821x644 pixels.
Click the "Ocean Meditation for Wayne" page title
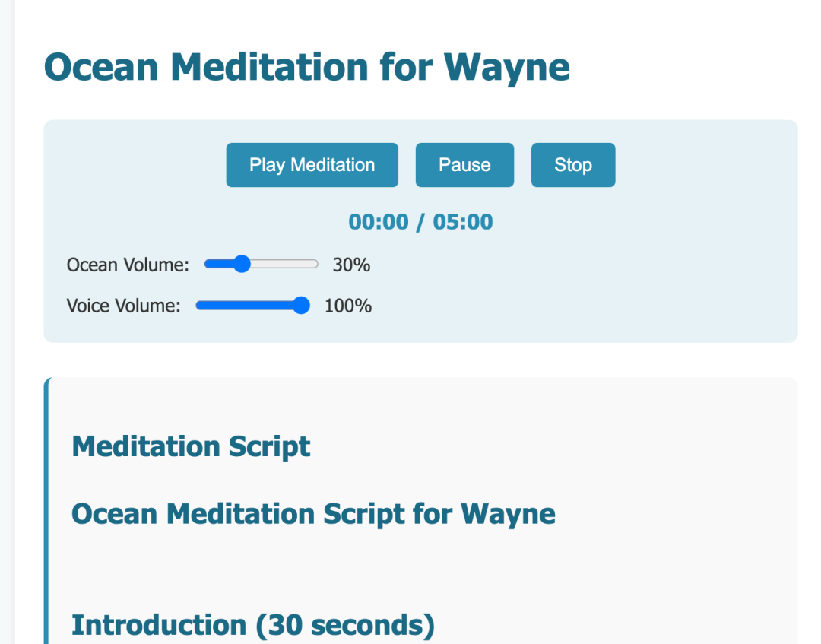click(x=307, y=67)
